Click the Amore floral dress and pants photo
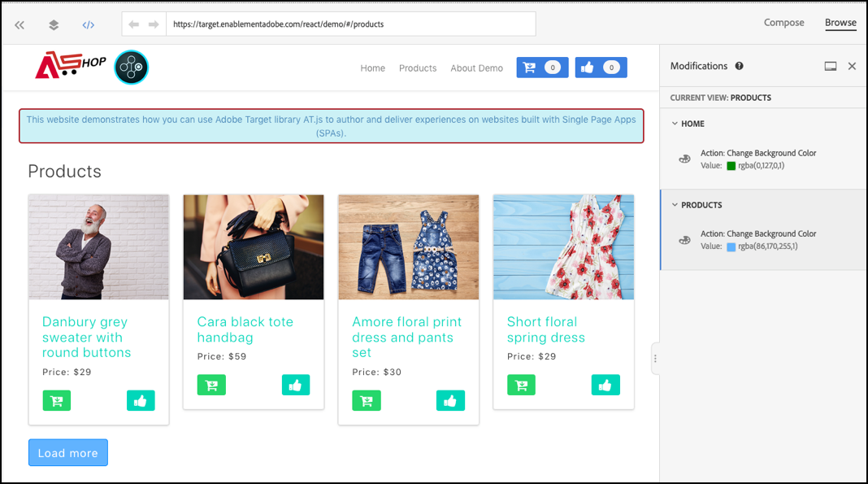The width and height of the screenshot is (868, 484). click(409, 247)
